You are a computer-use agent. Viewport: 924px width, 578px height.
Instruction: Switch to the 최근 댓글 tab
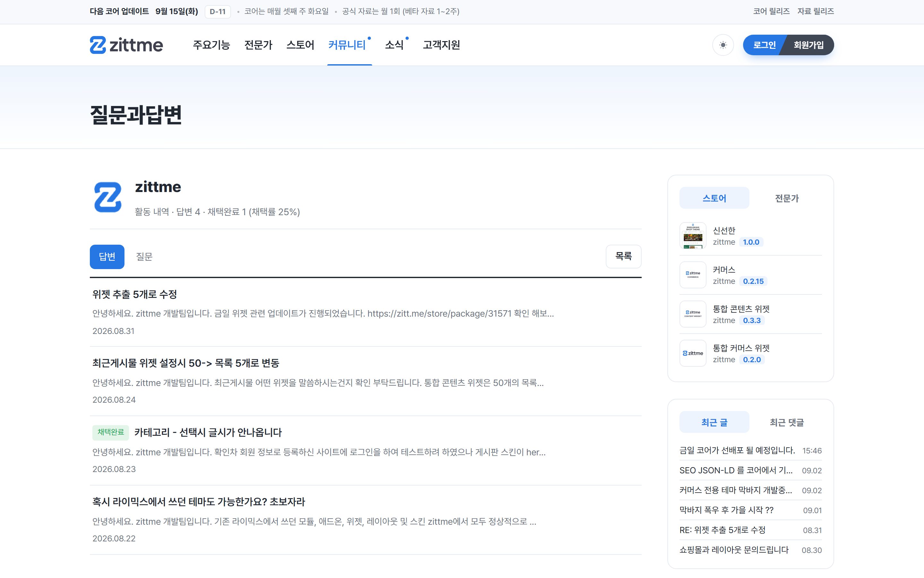coord(787,422)
